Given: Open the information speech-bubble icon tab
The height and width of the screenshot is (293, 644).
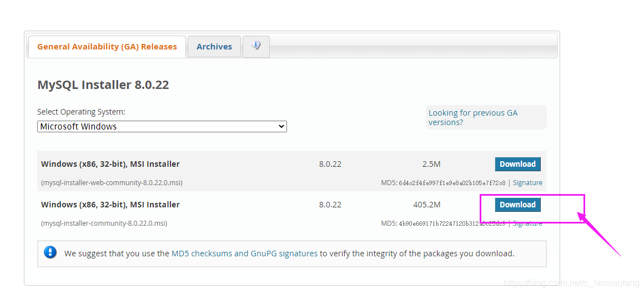Looking at the screenshot, I should tap(256, 46).
